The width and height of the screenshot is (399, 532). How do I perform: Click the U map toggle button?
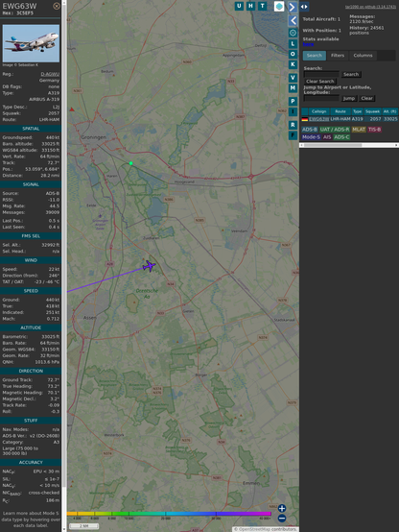click(x=240, y=6)
